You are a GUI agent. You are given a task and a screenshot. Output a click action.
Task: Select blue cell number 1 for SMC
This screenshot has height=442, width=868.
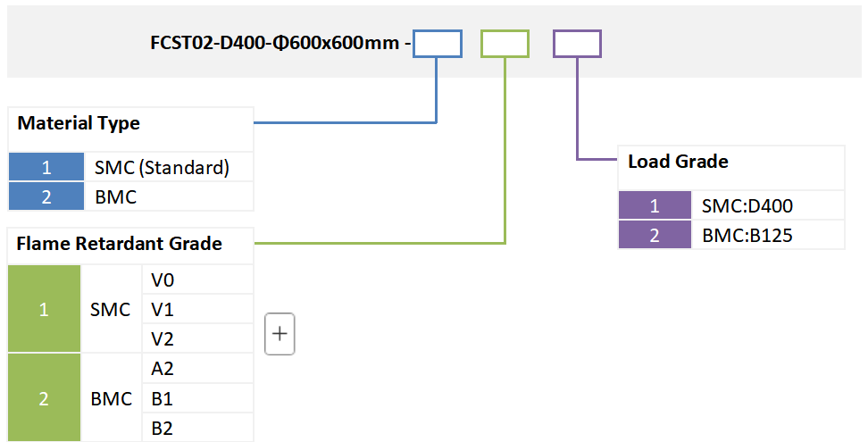(x=46, y=167)
